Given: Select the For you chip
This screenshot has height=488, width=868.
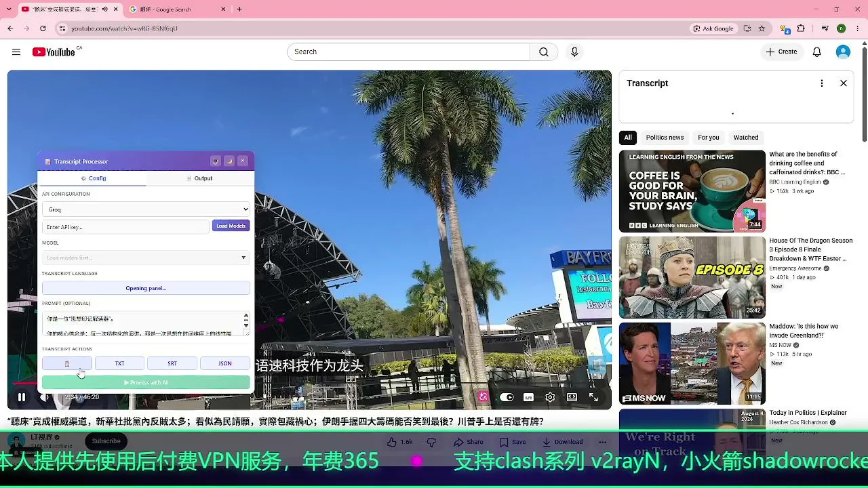Looking at the screenshot, I should coord(709,138).
